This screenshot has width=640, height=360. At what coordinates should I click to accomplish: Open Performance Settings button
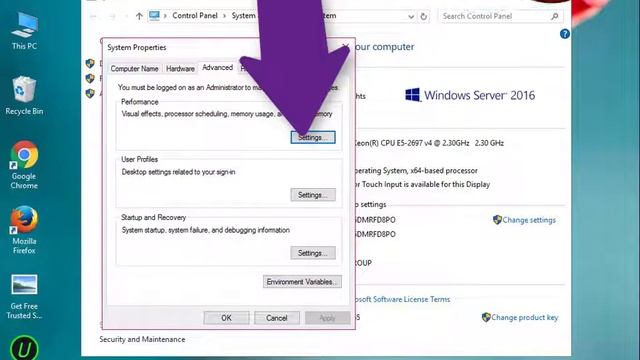(313, 137)
